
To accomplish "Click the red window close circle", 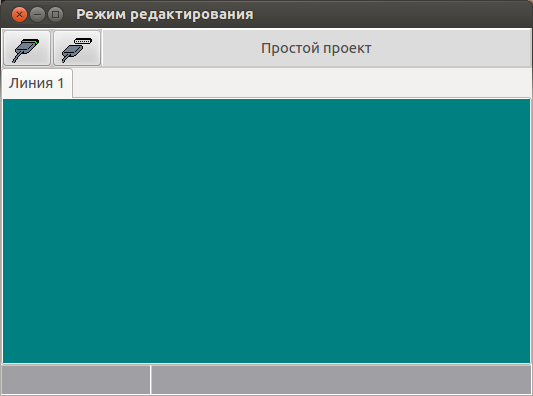I will click(19, 15).
